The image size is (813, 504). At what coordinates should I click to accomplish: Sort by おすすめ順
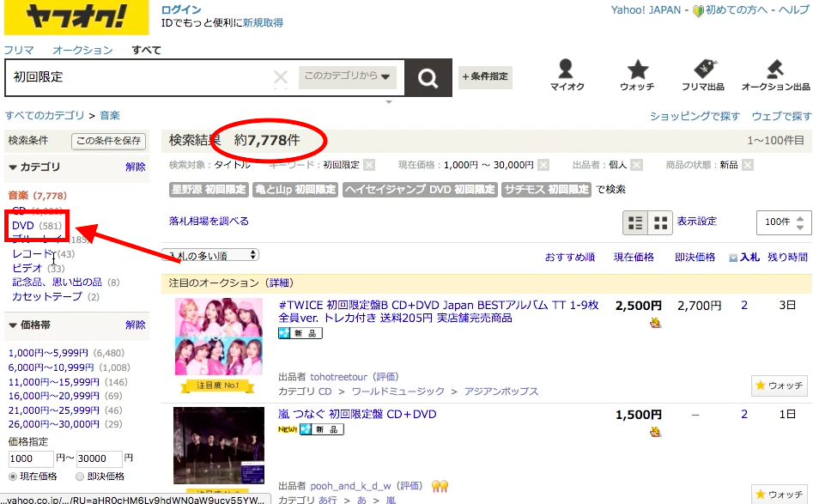point(570,258)
